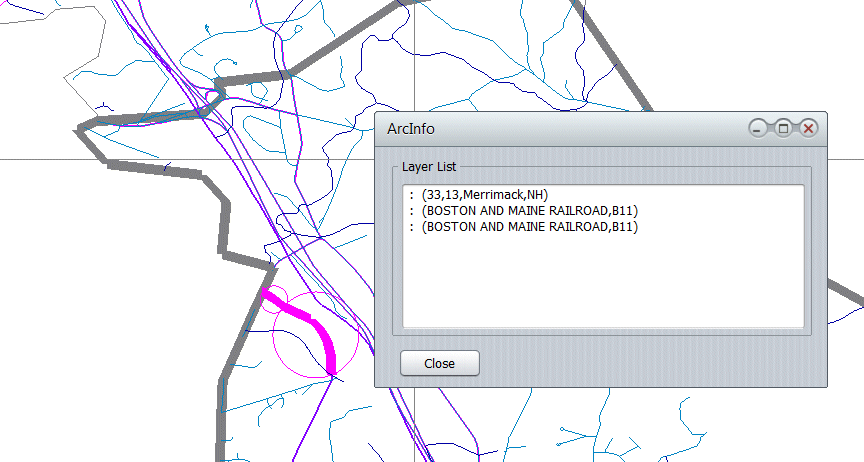Select the first BOSTON AND MAINE RAILROAD entry
The image size is (864, 462).
529,211
